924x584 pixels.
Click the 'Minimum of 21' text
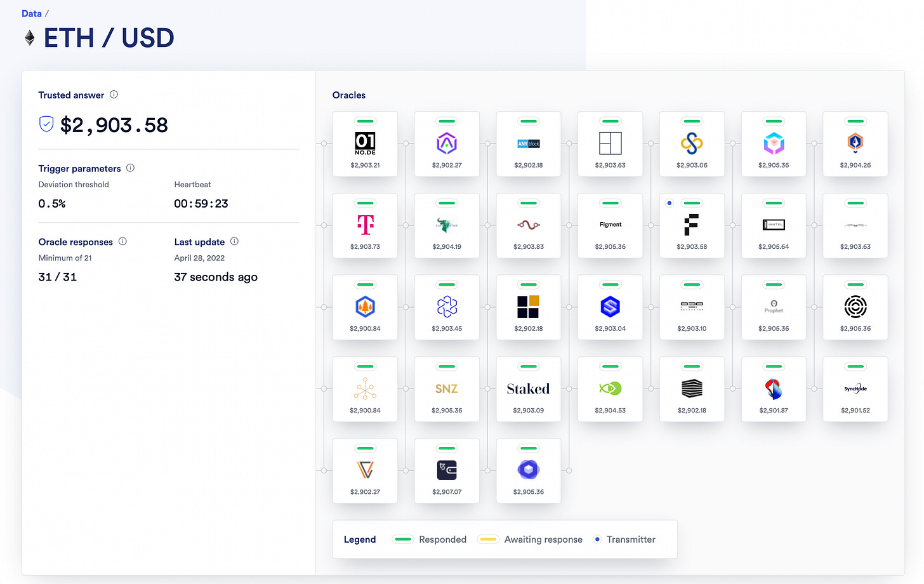pyautogui.click(x=65, y=258)
